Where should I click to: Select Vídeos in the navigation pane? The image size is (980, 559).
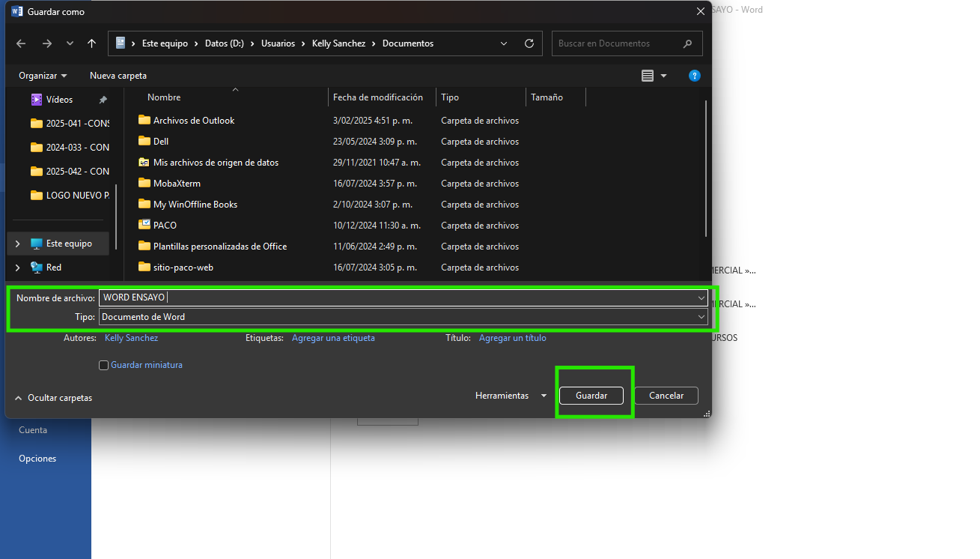(59, 100)
